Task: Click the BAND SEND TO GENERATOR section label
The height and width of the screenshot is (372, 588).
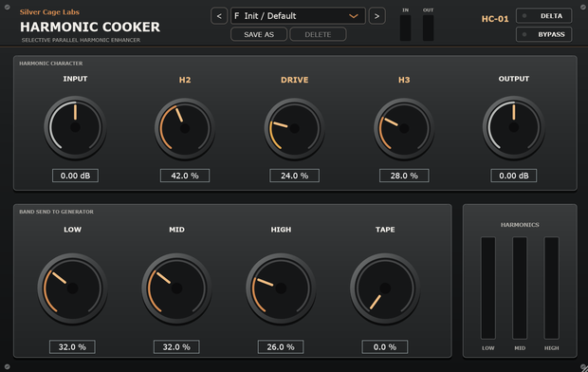Action: tap(56, 212)
